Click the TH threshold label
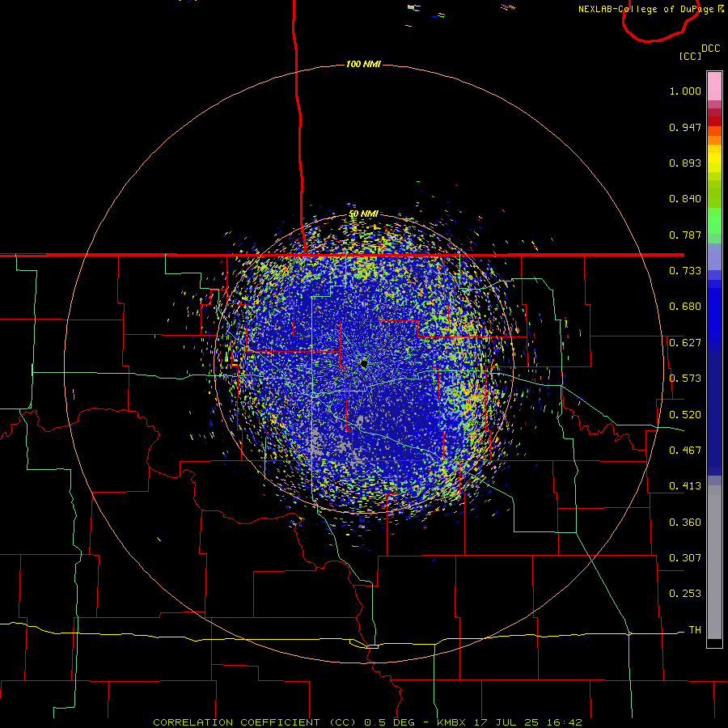The width and height of the screenshot is (728, 728). pyautogui.click(x=695, y=630)
